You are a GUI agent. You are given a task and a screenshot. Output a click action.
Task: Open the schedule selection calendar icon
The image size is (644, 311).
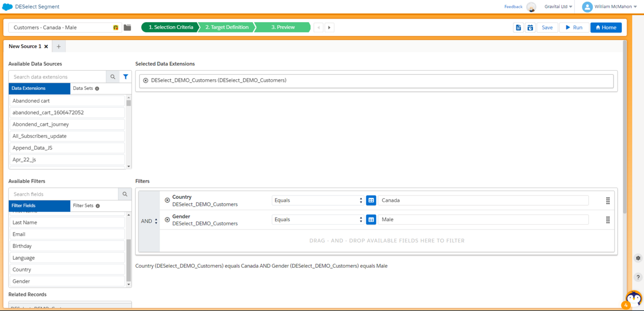coord(530,27)
